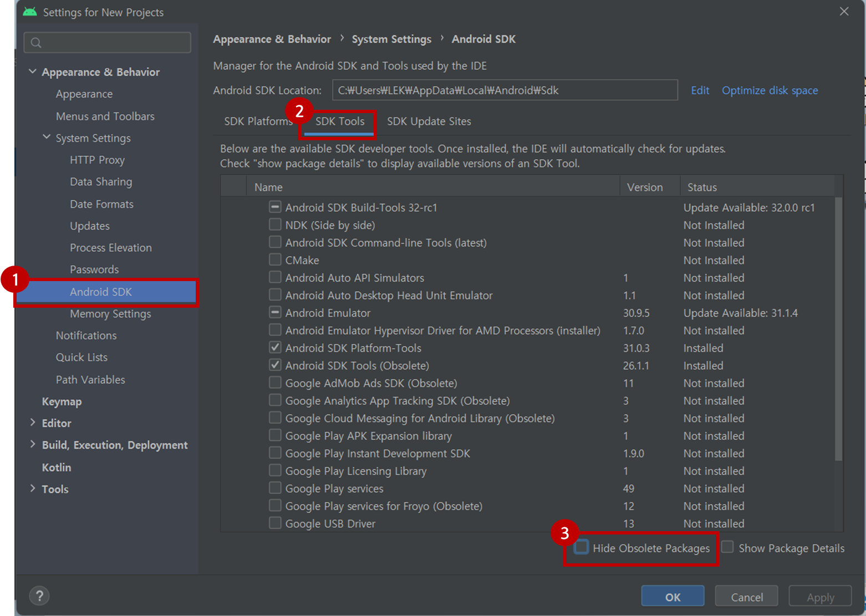
Task: Open Passwords settings
Action: click(94, 269)
